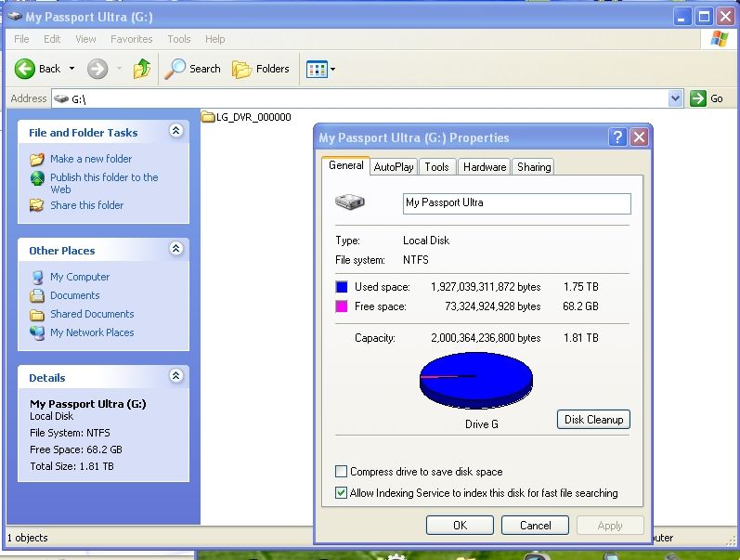Click the drive icon in Explorer title bar
The image size is (740, 560).
(x=15, y=17)
